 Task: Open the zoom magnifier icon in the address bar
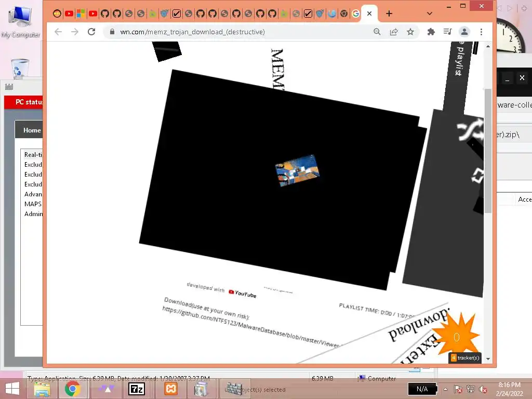pos(377,32)
